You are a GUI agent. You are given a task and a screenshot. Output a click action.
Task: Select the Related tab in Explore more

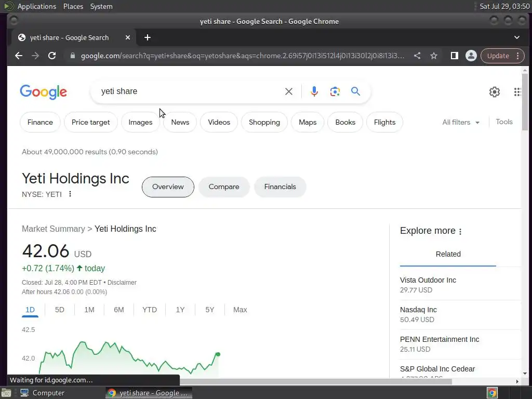448,254
